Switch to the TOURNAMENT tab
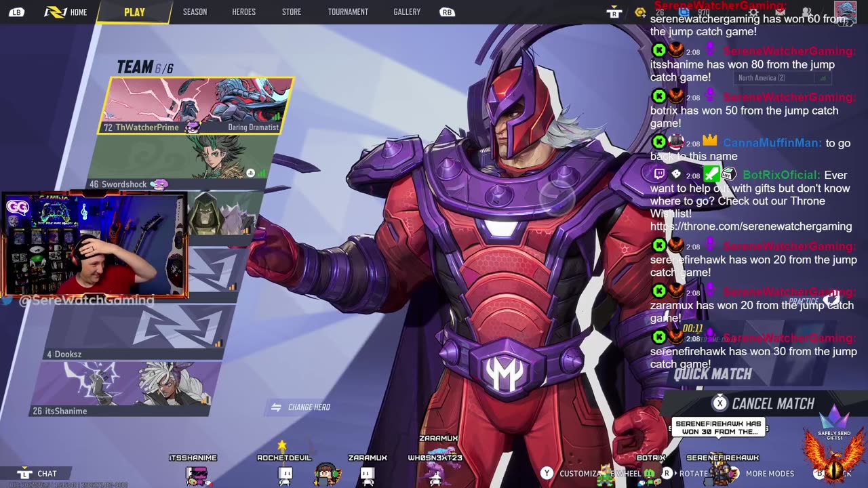 click(x=348, y=12)
